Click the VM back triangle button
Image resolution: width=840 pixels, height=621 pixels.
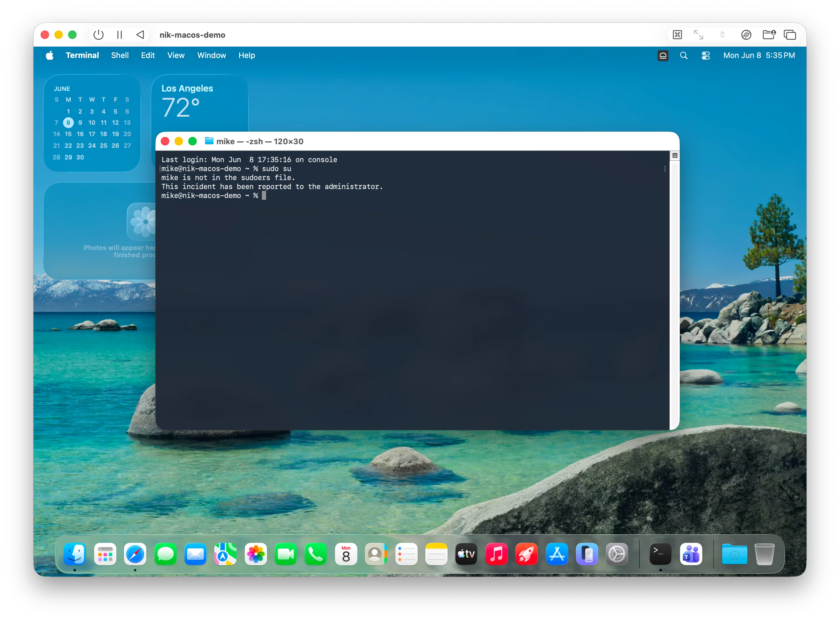140,35
